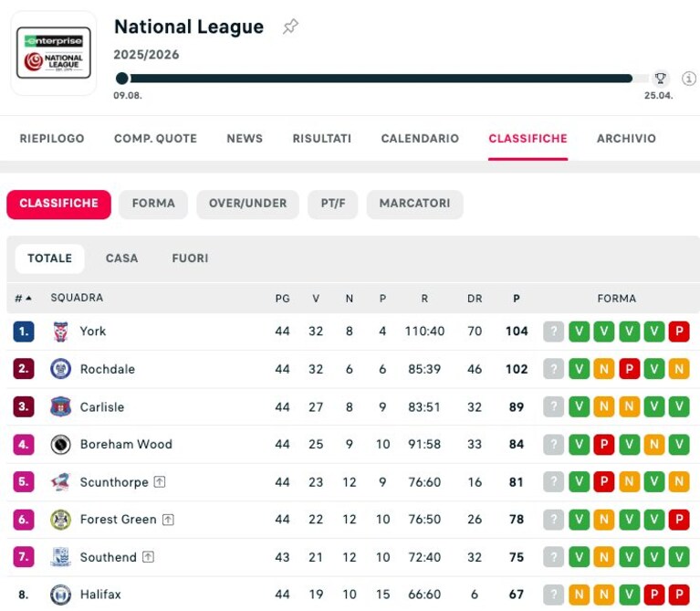
Task: Click Boreham Wood's orange N form badge
Action: [x=654, y=445]
